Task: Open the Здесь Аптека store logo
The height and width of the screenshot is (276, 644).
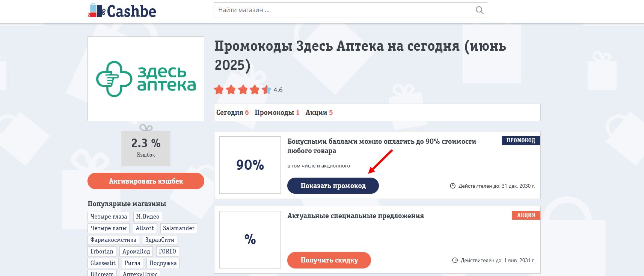Action: click(146, 79)
